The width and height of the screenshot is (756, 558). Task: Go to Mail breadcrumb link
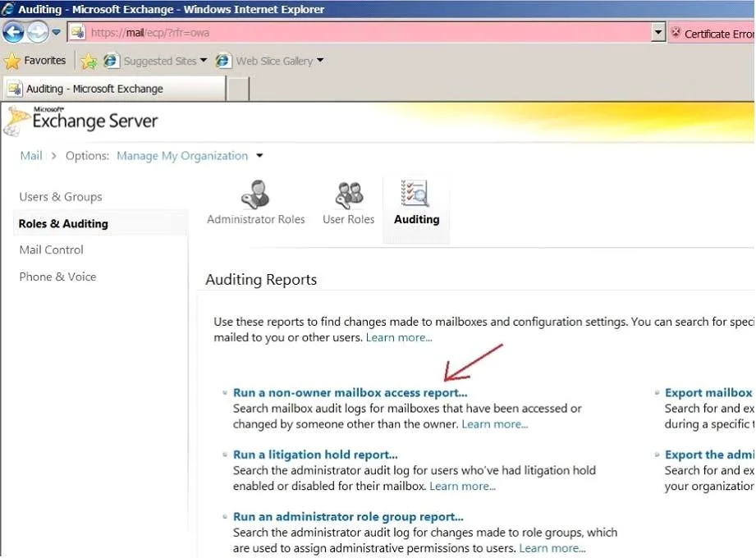31,156
